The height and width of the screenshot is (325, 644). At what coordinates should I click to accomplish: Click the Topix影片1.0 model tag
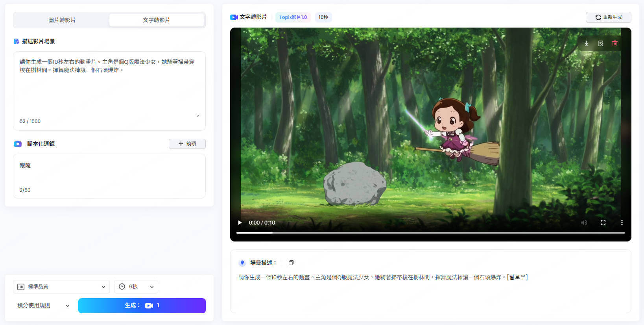293,17
